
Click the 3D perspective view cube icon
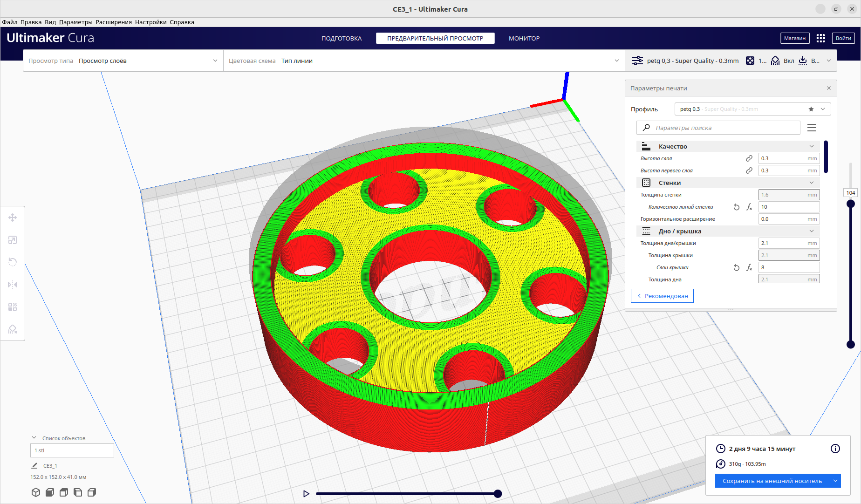(x=36, y=492)
